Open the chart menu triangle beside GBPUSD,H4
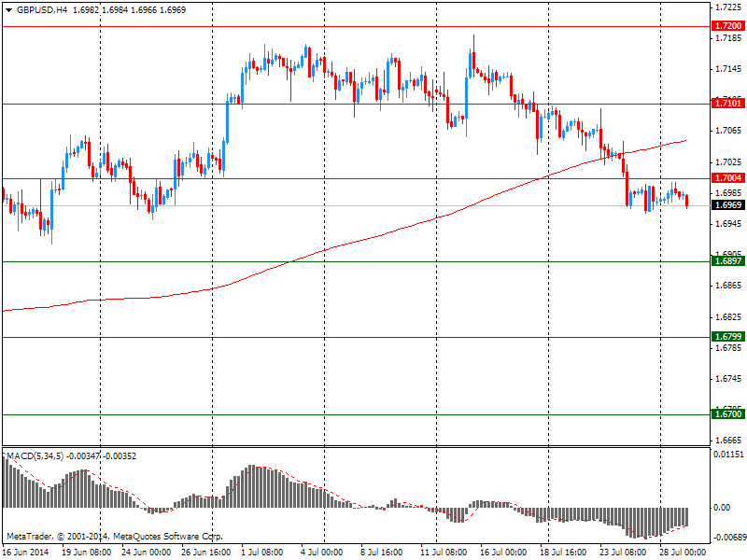The image size is (747, 560). [x=9, y=10]
